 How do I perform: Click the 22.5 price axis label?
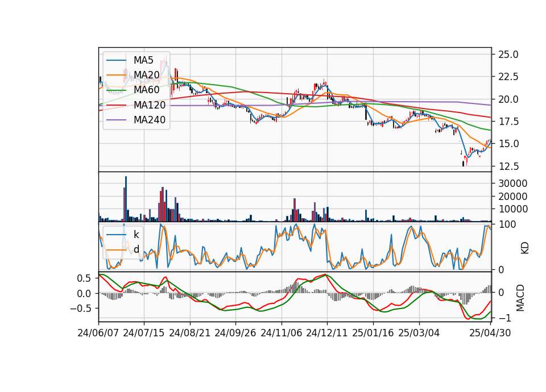(x=508, y=77)
